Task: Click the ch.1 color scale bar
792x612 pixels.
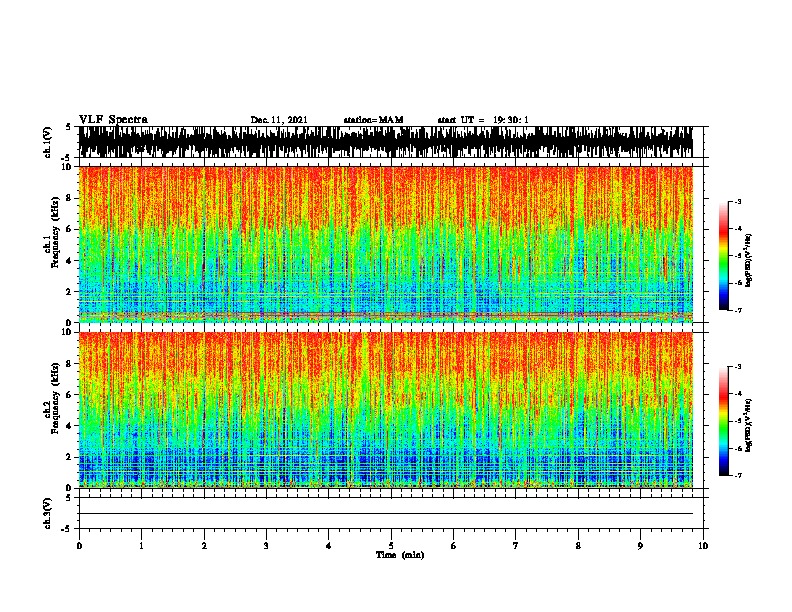Action: [x=724, y=256]
